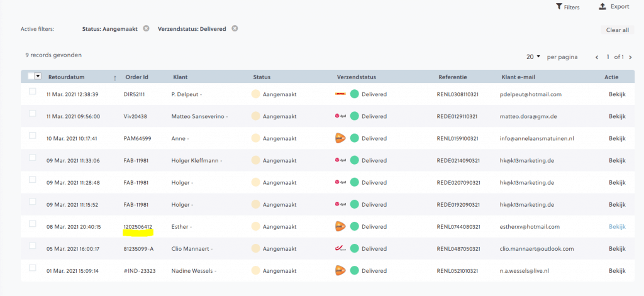The width and height of the screenshot is (644, 296).
Task: Go to the previous page arrow
Action: click(597, 57)
